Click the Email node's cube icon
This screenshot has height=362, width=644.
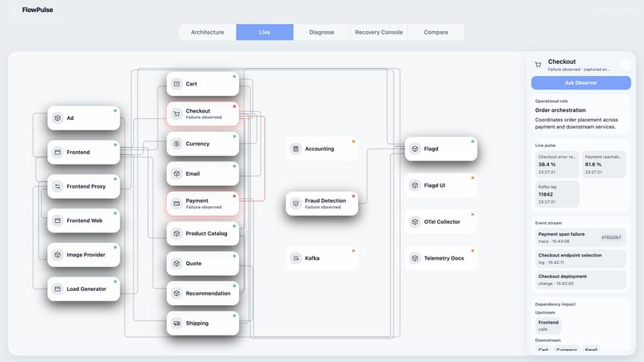pyautogui.click(x=177, y=174)
